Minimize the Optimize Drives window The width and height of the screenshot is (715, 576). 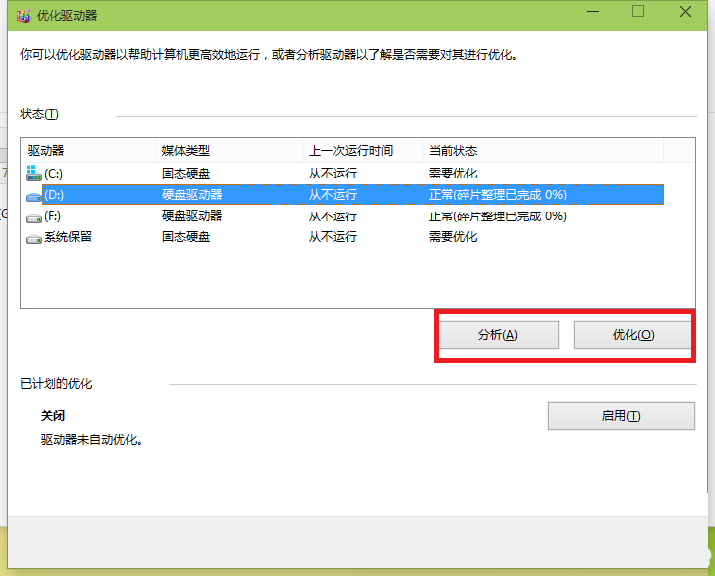(x=591, y=12)
